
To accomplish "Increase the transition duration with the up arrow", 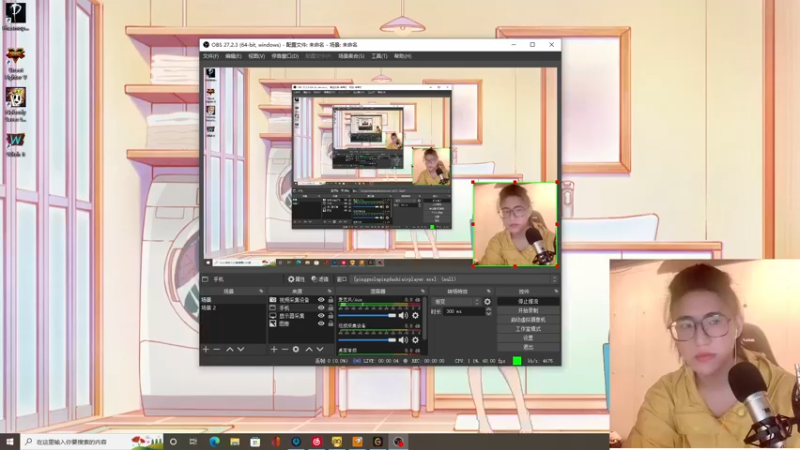I will [x=488, y=309].
